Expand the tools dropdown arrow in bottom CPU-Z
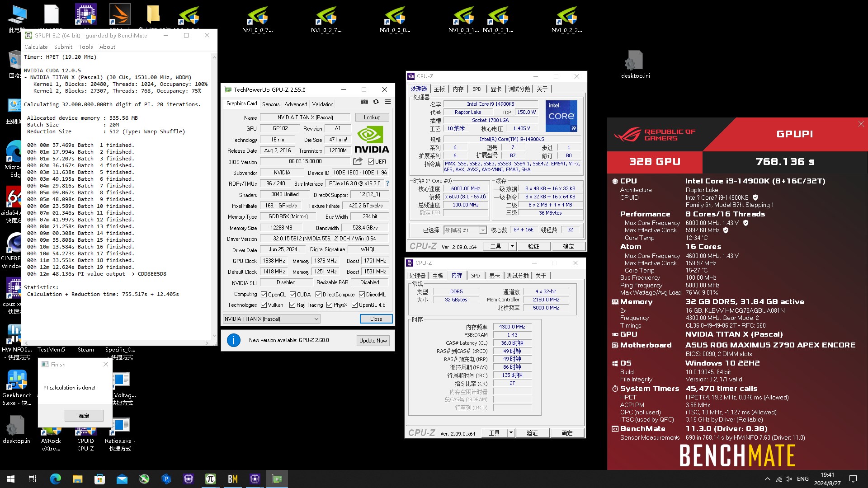This screenshot has height=488, width=868. tap(511, 433)
